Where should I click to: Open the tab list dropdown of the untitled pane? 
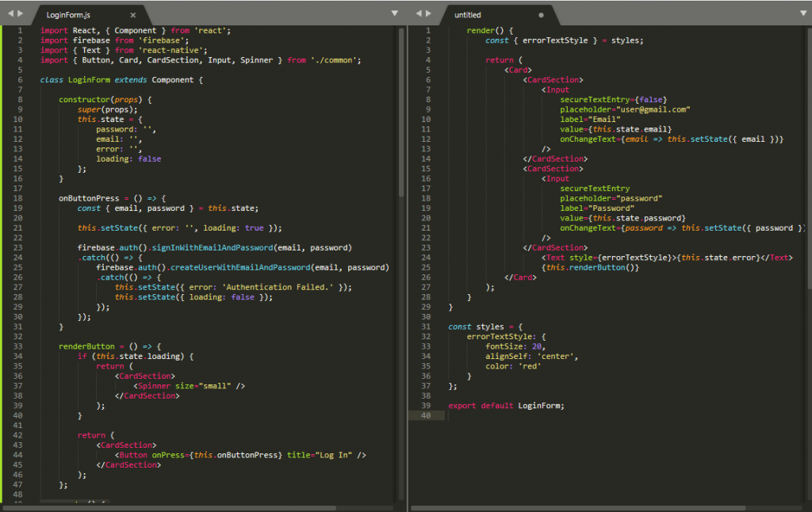(803, 13)
